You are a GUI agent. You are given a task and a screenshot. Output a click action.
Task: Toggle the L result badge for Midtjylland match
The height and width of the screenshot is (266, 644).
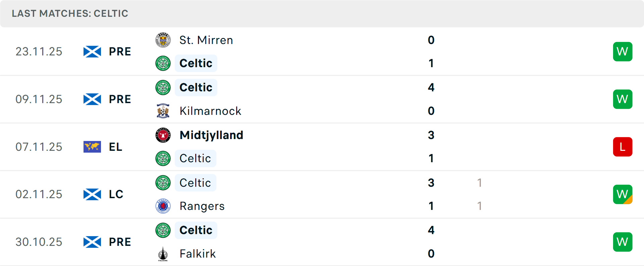[x=623, y=147]
